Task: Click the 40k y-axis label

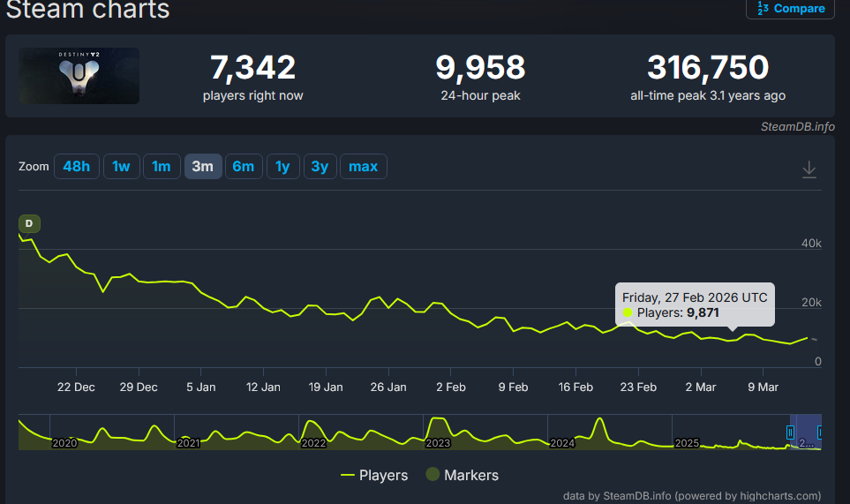Action: tap(811, 244)
